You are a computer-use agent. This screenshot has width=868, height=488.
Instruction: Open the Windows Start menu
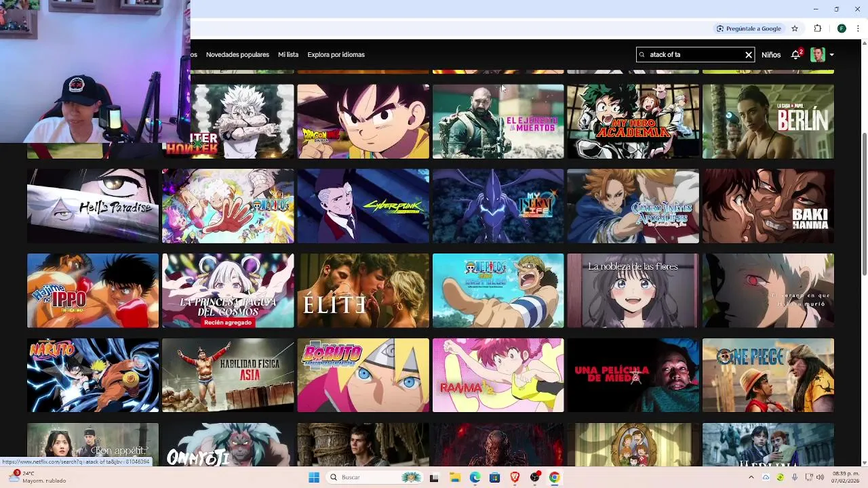click(313, 477)
